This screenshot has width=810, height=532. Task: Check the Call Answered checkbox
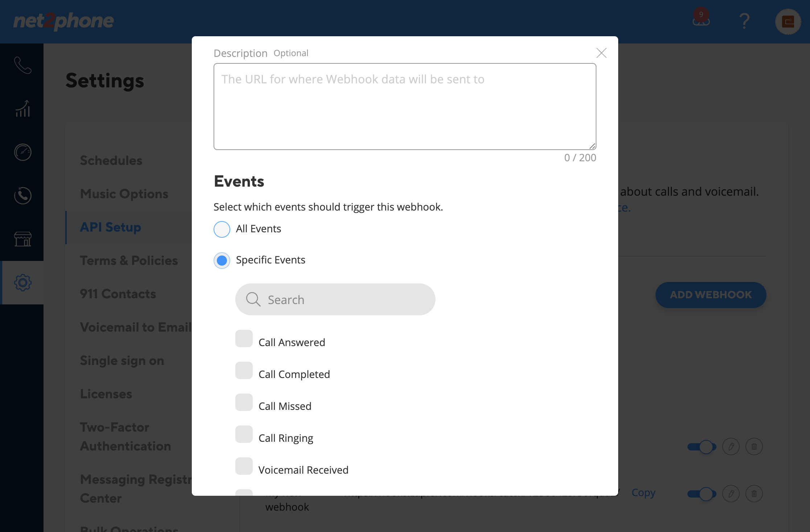(244, 338)
